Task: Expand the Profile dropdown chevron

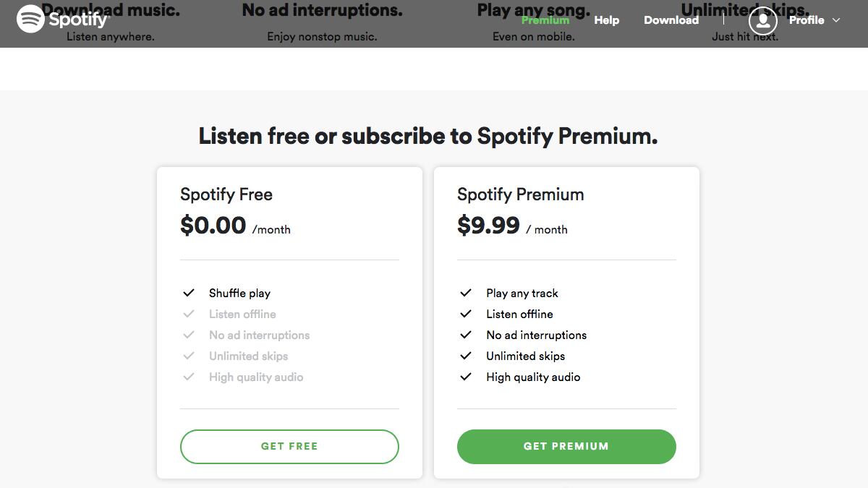Action: click(x=836, y=20)
